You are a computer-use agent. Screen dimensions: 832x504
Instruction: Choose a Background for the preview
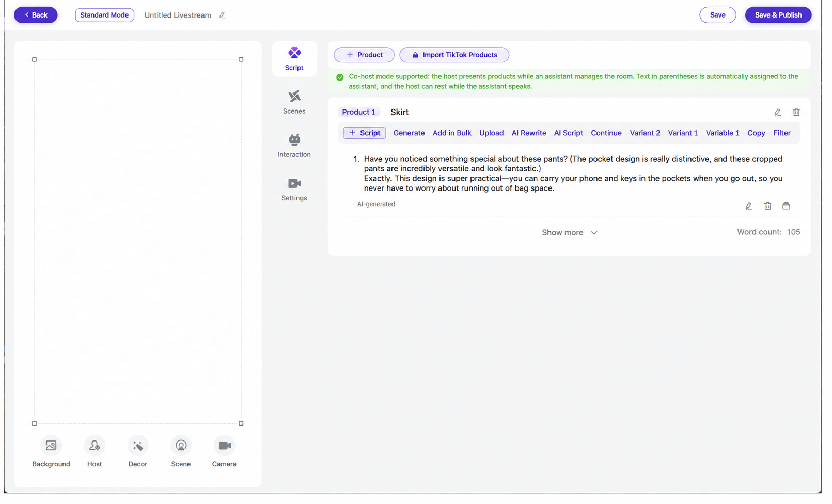(x=51, y=452)
